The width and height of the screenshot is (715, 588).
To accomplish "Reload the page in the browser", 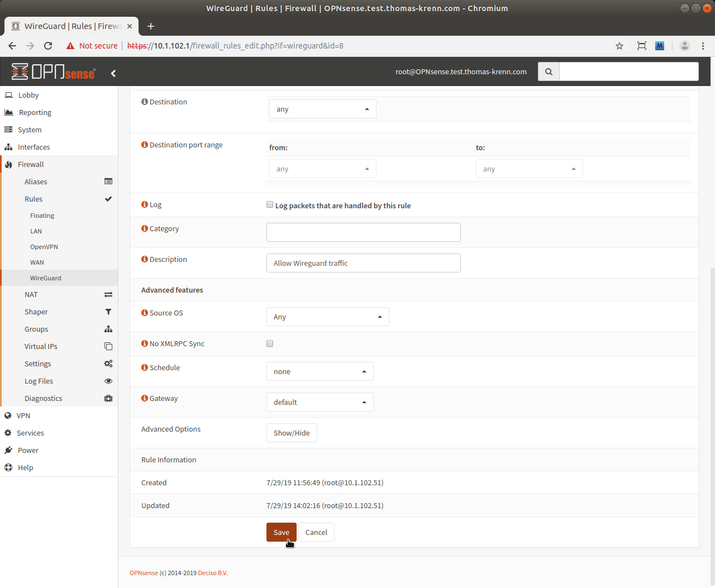I will [x=48, y=46].
